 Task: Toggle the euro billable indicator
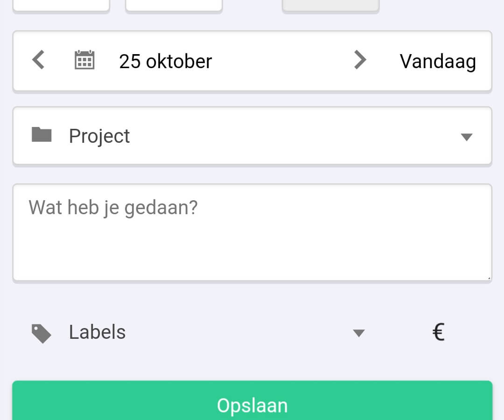(x=438, y=332)
